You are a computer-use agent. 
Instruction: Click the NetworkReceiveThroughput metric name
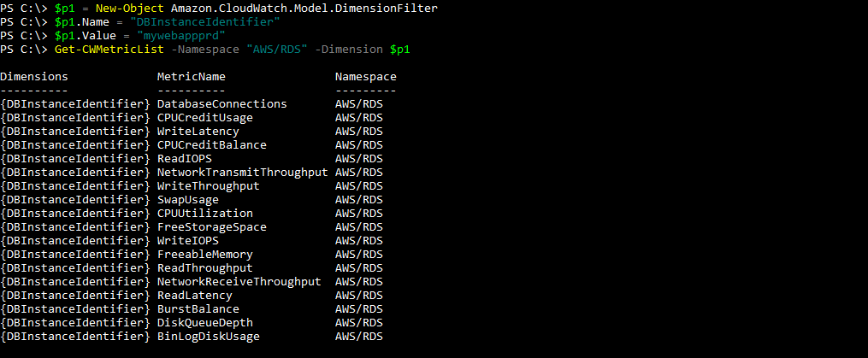pyautogui.click(x=239, y=282)
